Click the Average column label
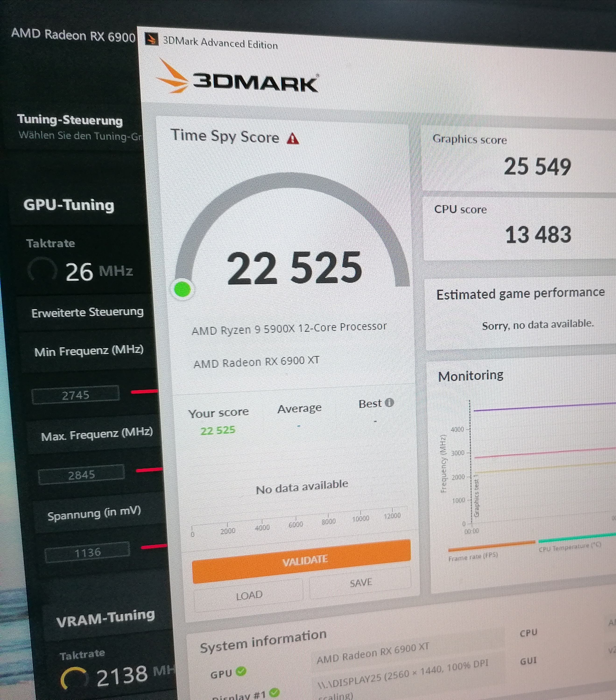This screenshot has height=700, width=616. (x=299, y=408)
